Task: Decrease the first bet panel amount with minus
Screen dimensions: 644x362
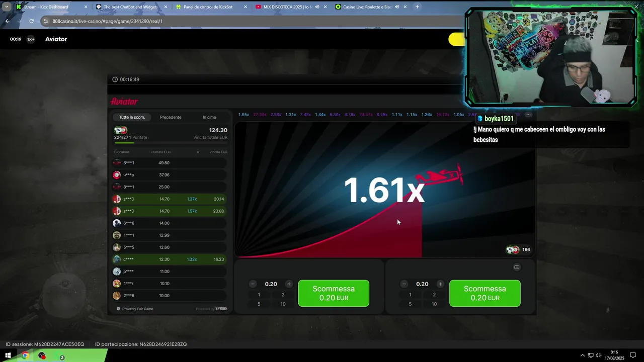Action: pos(253,284)
